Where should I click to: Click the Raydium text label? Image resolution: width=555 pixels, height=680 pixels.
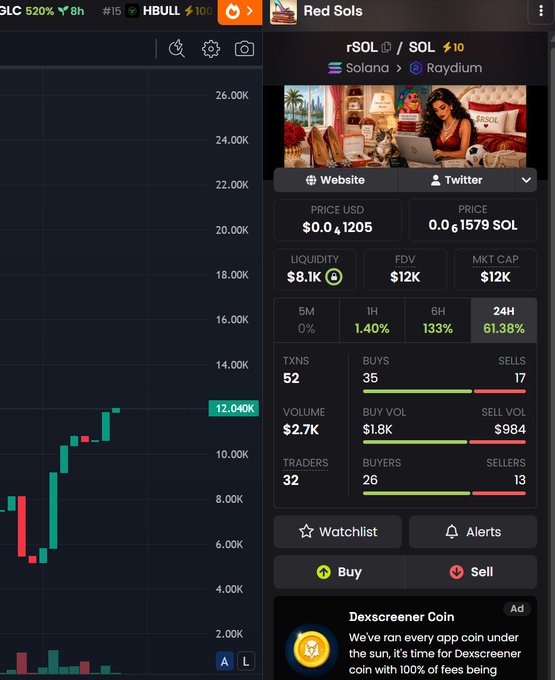[454, 68]
